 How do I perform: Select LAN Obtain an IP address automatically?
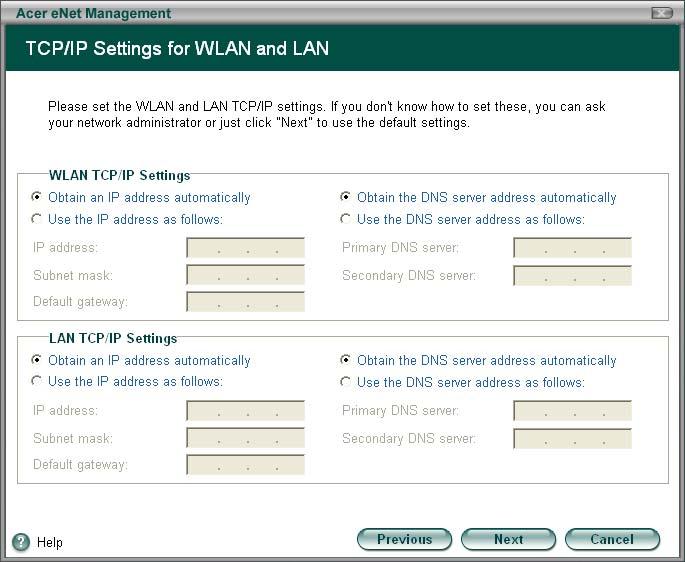[37, 360]
